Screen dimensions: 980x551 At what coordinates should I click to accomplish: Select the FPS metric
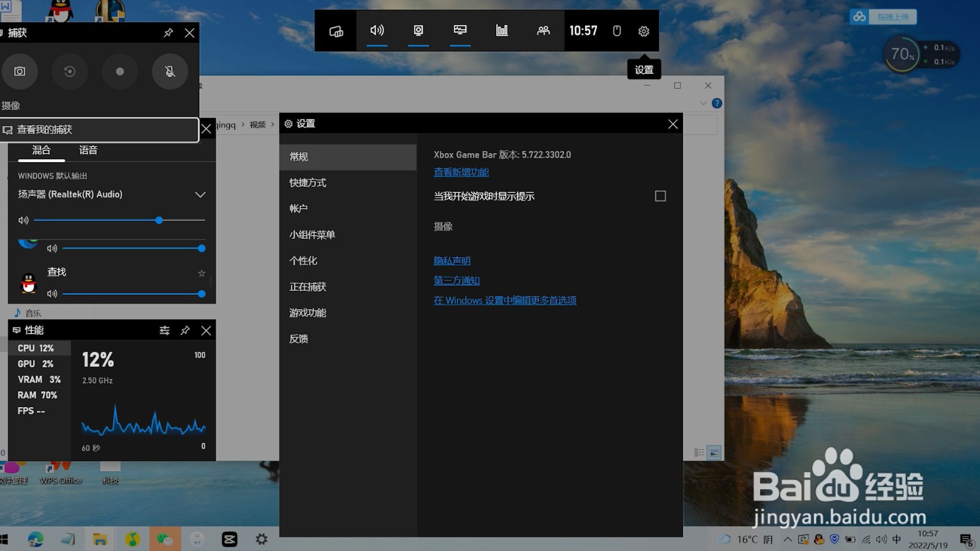click(39, 411)
